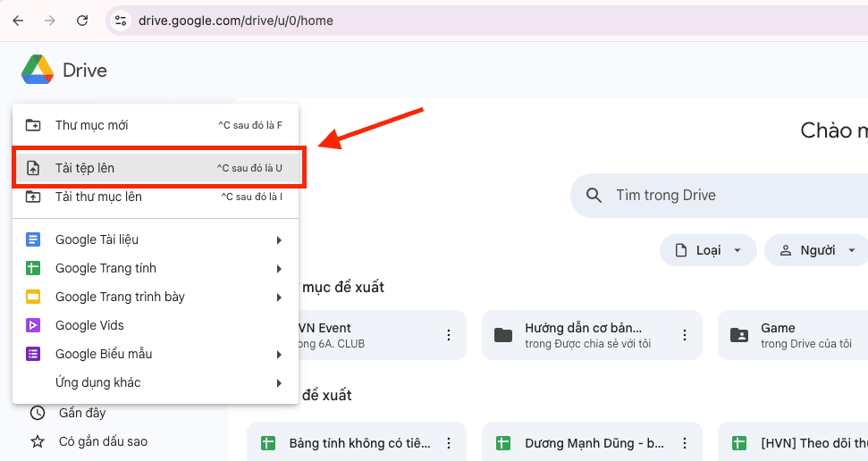
Task: Open more options for VN Event folder
Action: click(x=449, y=335)
